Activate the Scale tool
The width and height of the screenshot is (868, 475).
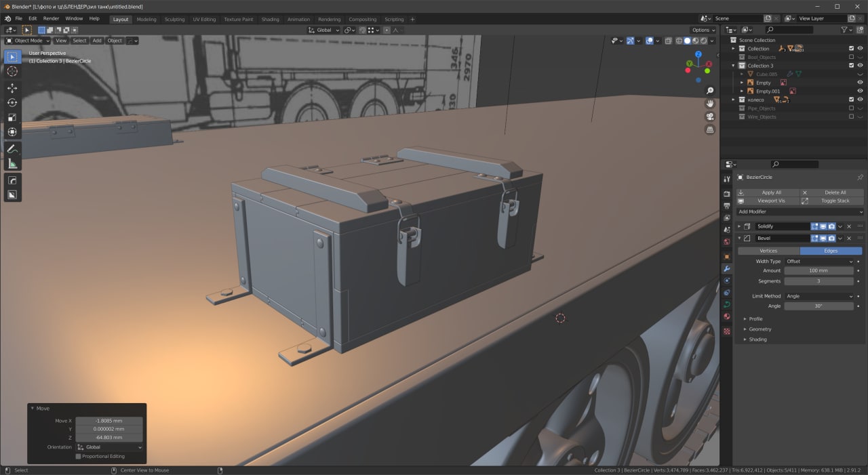12,117
